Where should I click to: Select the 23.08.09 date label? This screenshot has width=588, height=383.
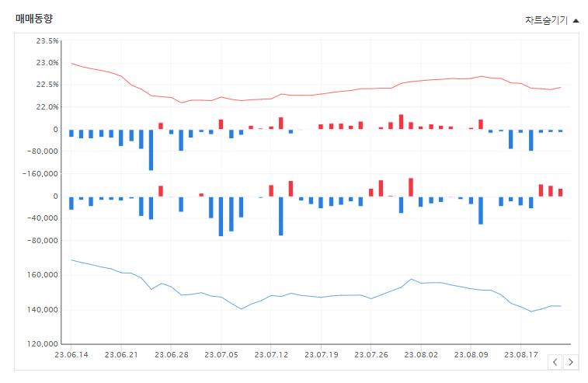point(471,354)
